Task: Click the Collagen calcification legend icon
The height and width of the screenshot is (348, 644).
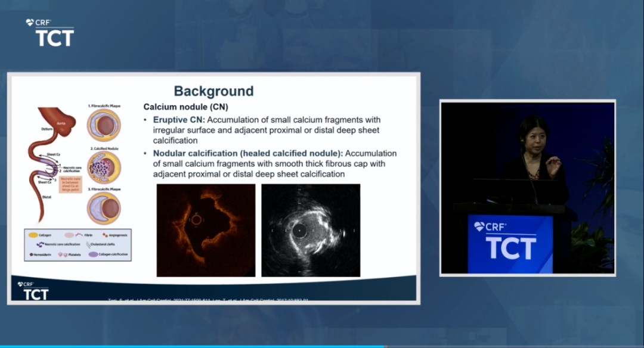Action: [x=94, y=254]
